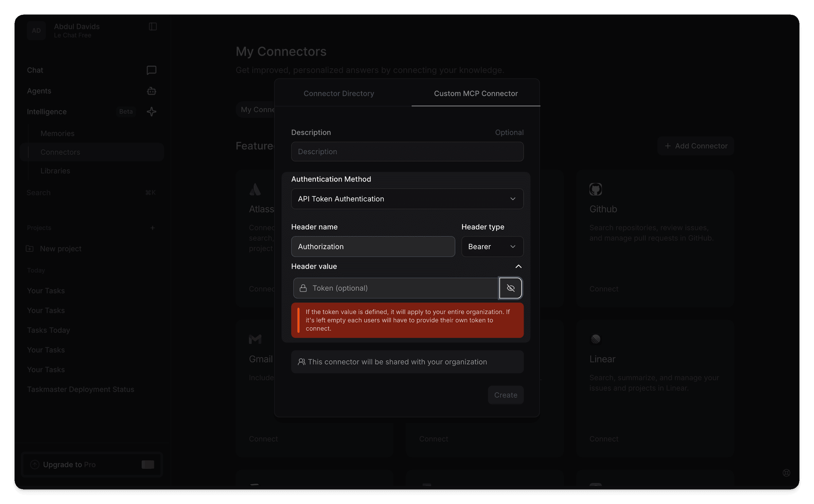The image size is (814, 504).
Task: Click the Gmail icon on the Gmail card
Action: (x=255, y=339)
